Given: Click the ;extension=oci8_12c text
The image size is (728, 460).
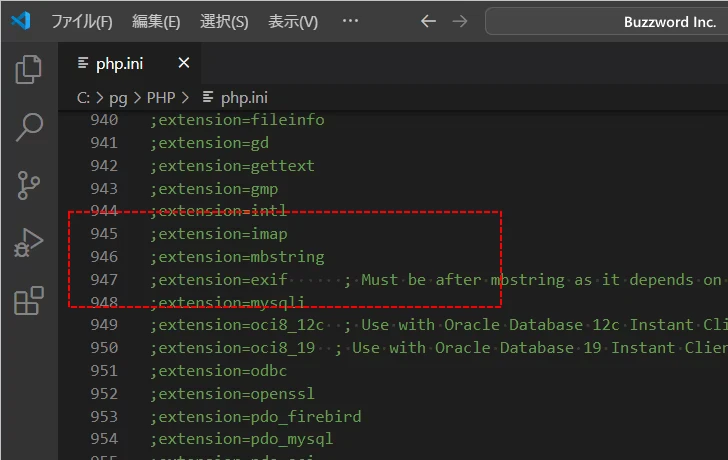Looking at the screenshot, I should (x=237, y=324).
